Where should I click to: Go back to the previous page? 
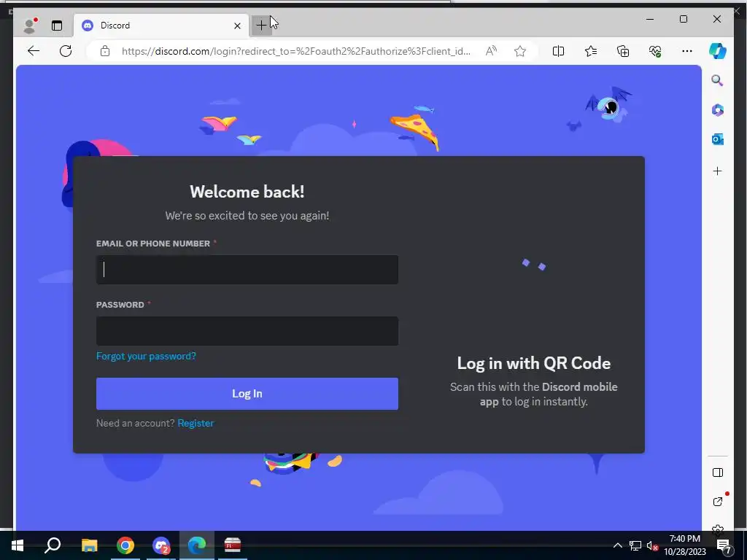coord(34,51)
